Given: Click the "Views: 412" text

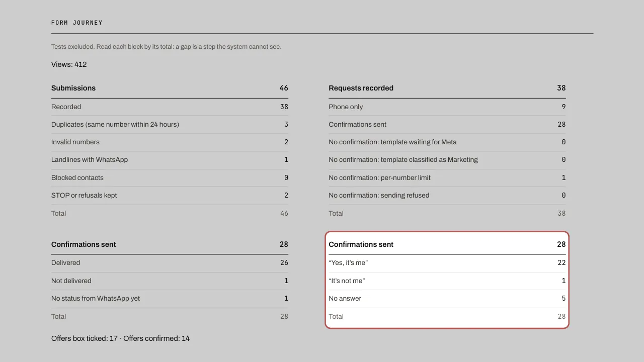Looking at the screenshot, I should coord(69,64).
